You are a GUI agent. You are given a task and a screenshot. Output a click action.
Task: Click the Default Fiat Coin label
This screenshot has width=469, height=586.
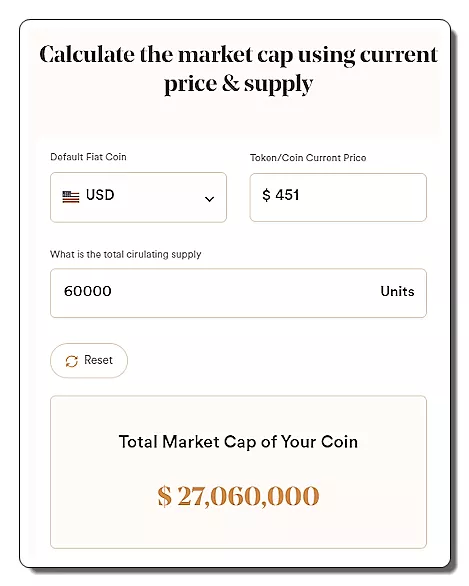[88, 157]
